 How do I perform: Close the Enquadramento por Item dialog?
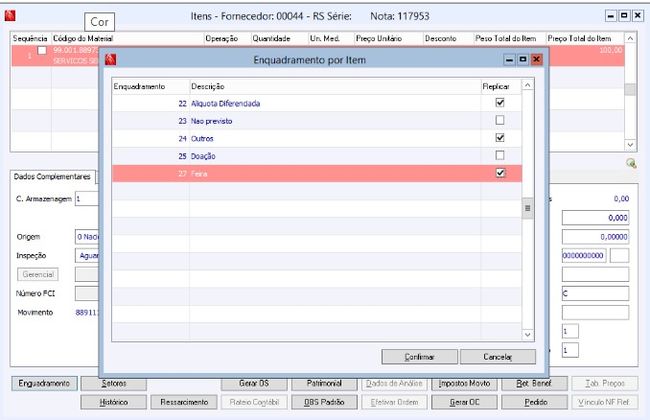coord(536,60)
